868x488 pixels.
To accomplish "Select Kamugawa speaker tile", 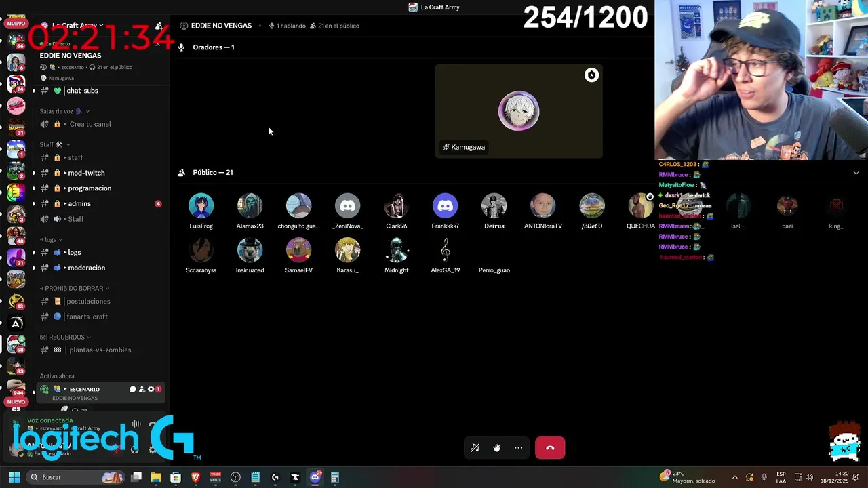I will [x=519, y=111].
